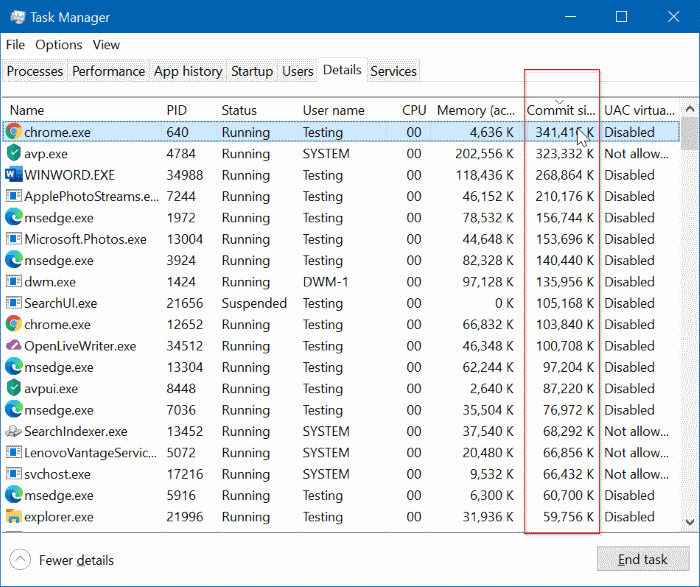Click the dwm.exe process icon
This screenshot has height=587, width=700.
pos(14,281)
